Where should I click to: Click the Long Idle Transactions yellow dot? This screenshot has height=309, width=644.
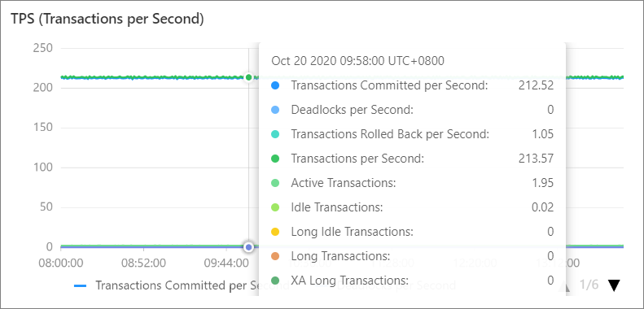click(x=275, y=232)
